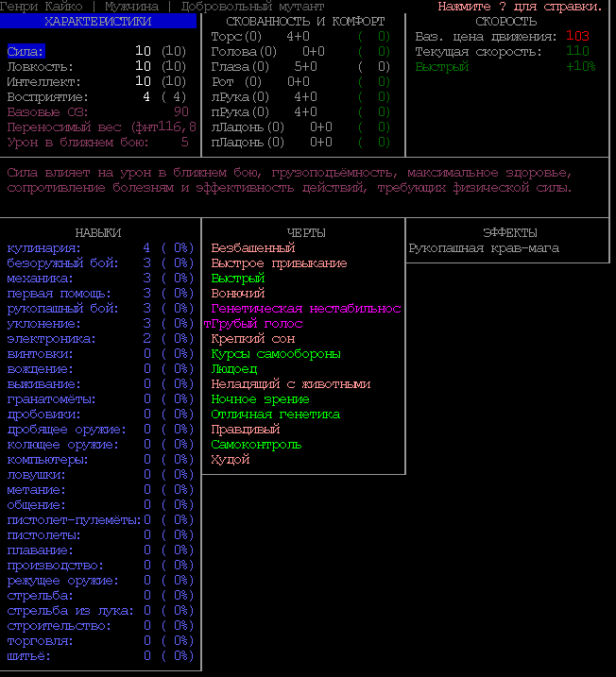Click the Урон в ближнем бою line
This screenshot has width=616, height=677.
pos(98,142)
